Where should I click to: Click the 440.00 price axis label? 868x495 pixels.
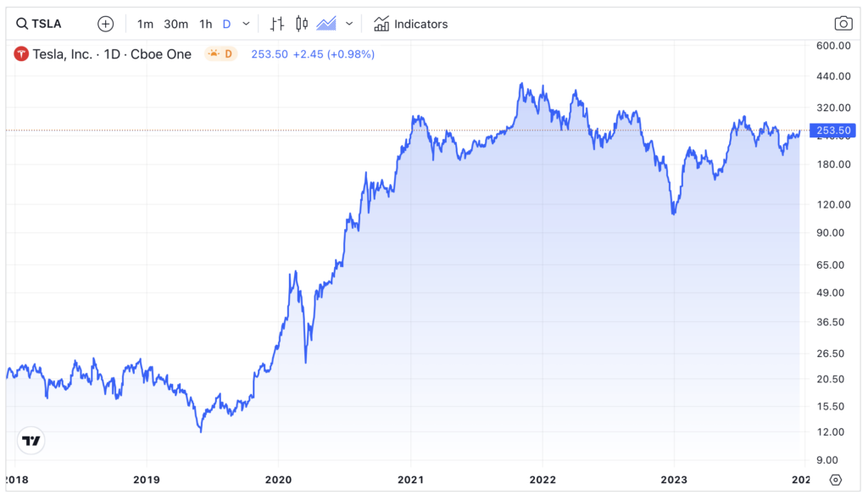coord(834,76)
